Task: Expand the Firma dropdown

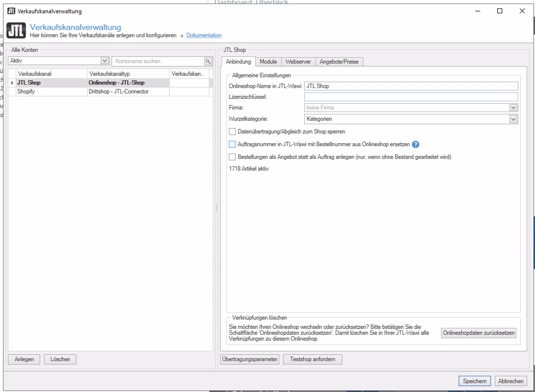Action: (513, 108)
